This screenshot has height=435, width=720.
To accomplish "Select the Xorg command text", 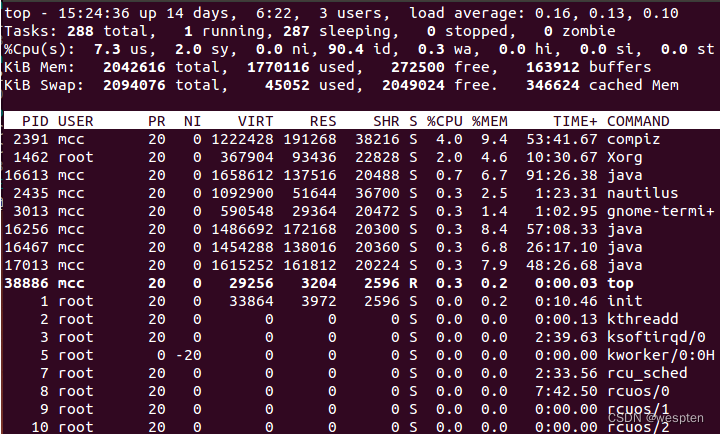I will pyautogui.click(x=625, y=158).
